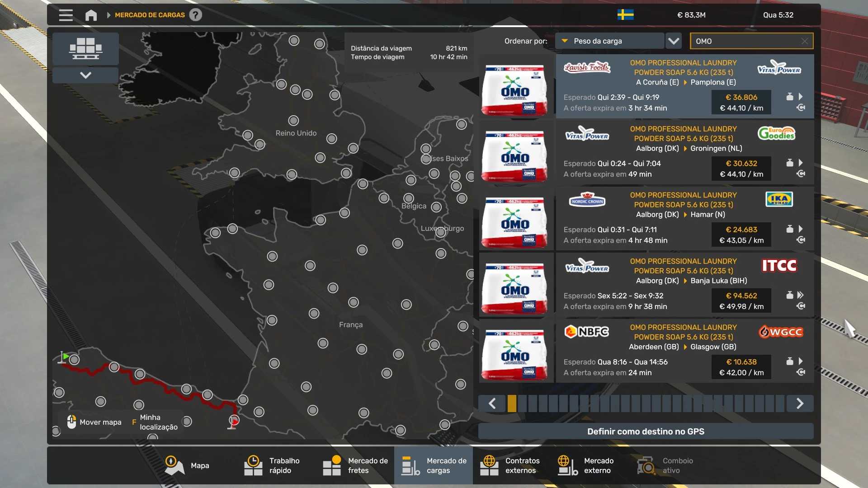Click the IKA Bohag company logo
Image resolution: width=868 pixels, height=488 pixels.
point(779,199)
